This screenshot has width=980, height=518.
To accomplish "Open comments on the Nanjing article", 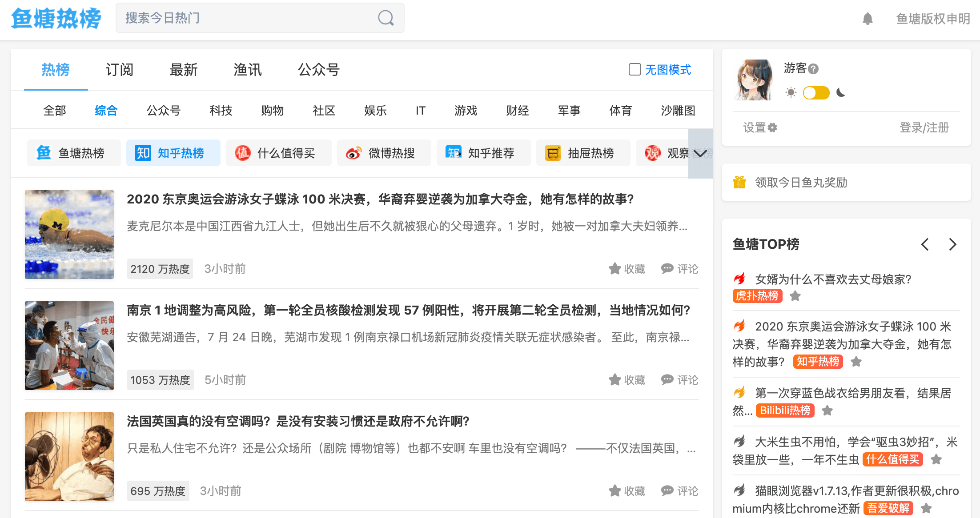I will [x=679, y=380].
